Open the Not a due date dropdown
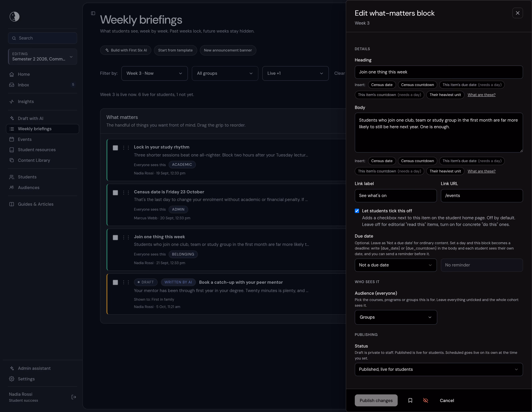 point(396,265)
